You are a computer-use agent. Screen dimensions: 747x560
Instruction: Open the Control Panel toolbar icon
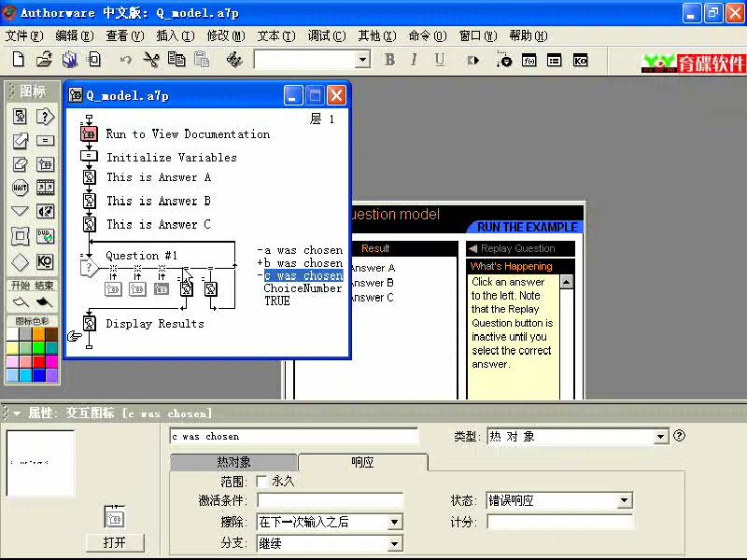[x=503, y=60]
